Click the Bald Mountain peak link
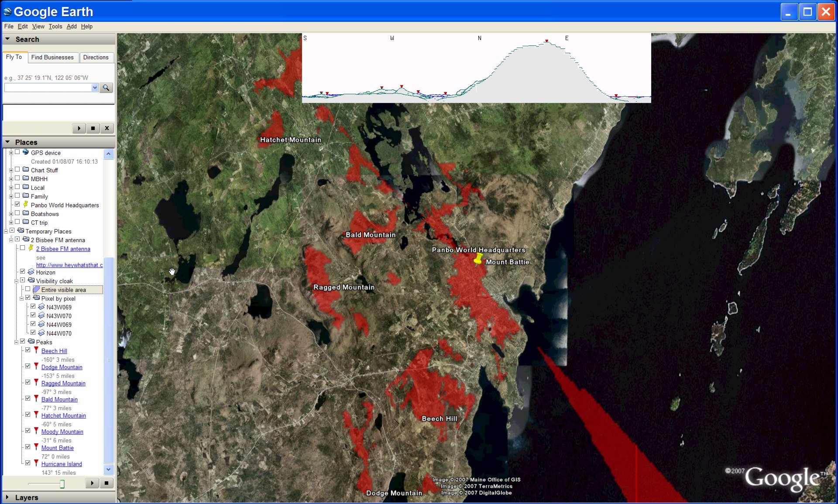Viewport: 838px width, 504px height. tap(59, 399)
